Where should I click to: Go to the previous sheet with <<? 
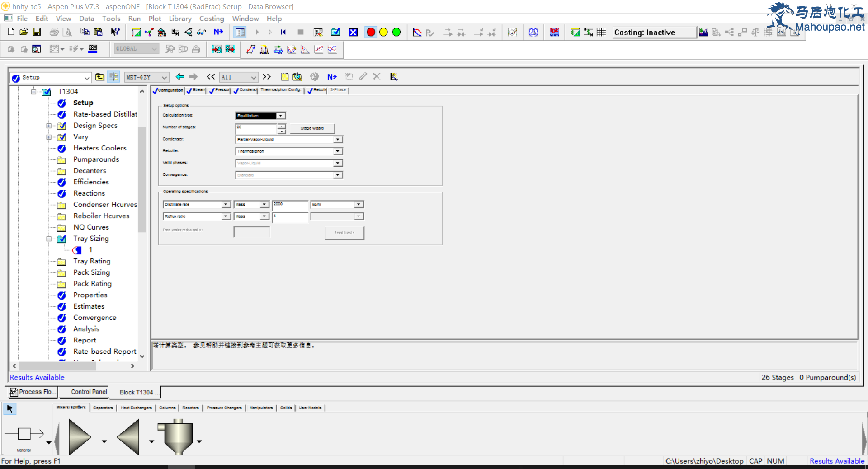click(x=211, y=77)
